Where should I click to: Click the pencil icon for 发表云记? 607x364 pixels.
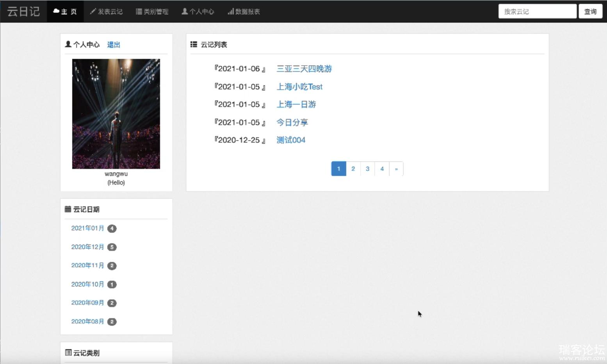(93, 11)
